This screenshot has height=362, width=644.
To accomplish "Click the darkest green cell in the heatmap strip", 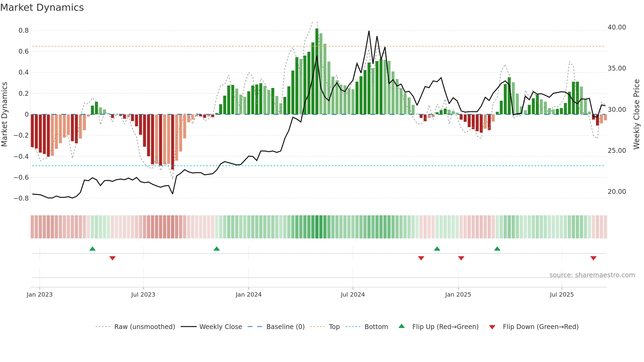I will 317,227.
